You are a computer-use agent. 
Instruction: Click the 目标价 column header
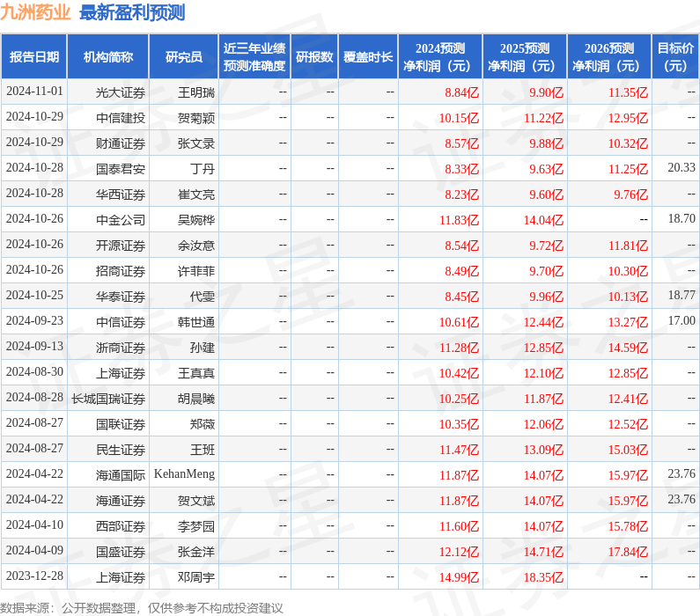pos(675,57)
